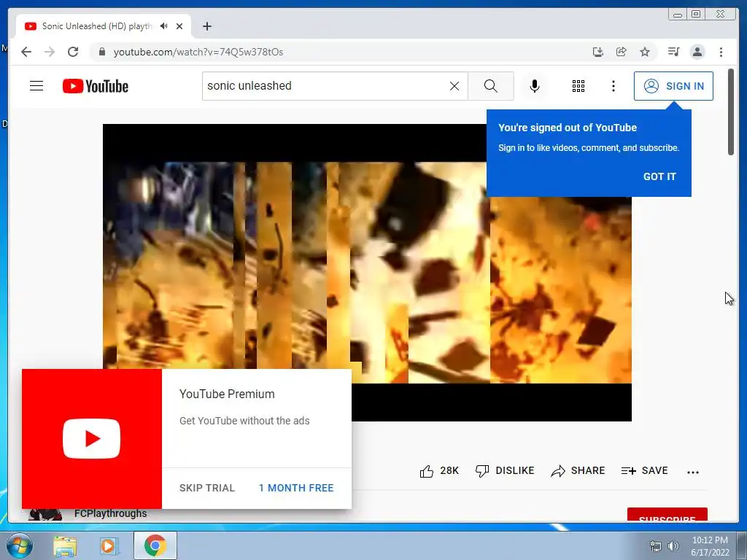Viewport: 747px width, 560px height.
Task: Click the YouTube Premium red logo
Action: (91, 438)
